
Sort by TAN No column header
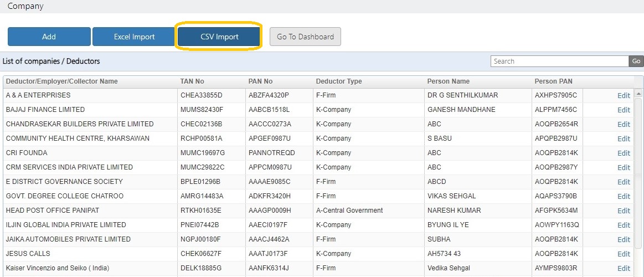click(192, 81)
